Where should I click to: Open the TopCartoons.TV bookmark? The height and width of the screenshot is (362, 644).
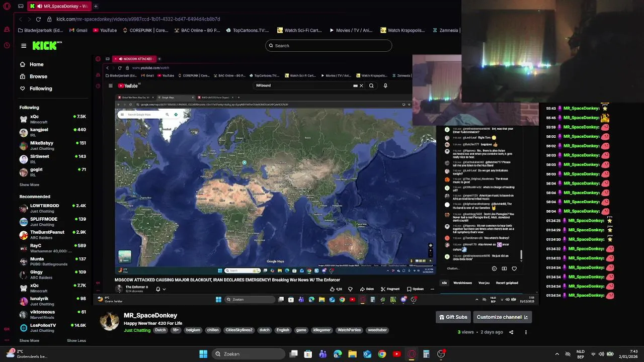pyautogui.click(x=248, y=30)
